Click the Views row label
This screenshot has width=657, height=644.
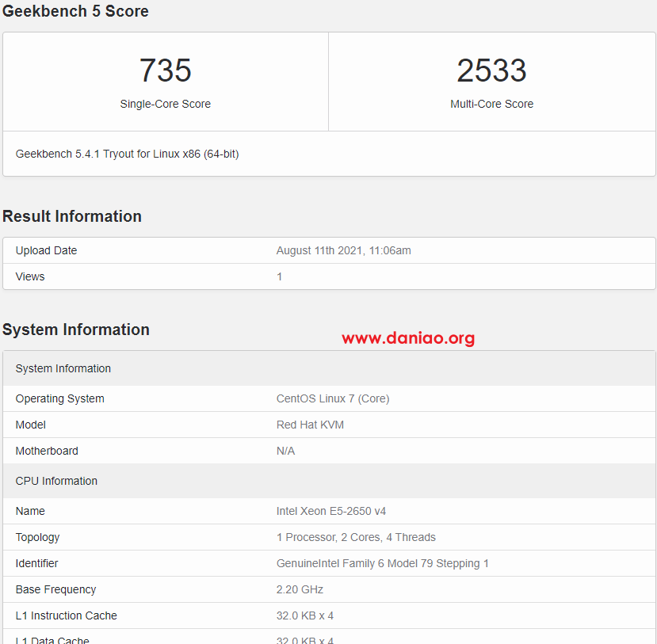point(30,276)
